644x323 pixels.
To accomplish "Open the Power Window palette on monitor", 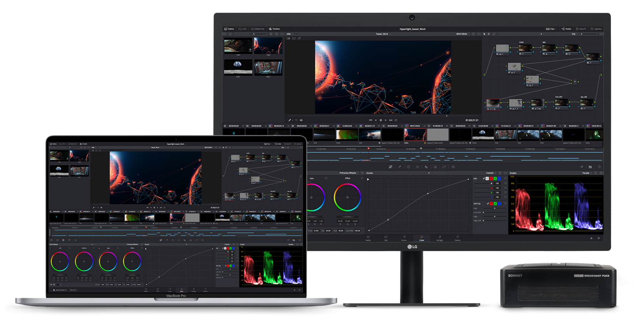I will 408,167.
